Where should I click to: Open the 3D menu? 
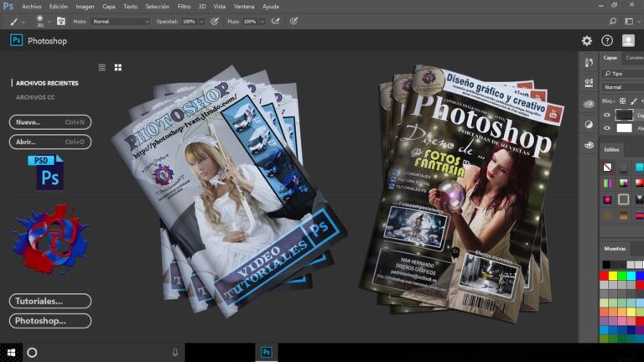coord(202,7)
